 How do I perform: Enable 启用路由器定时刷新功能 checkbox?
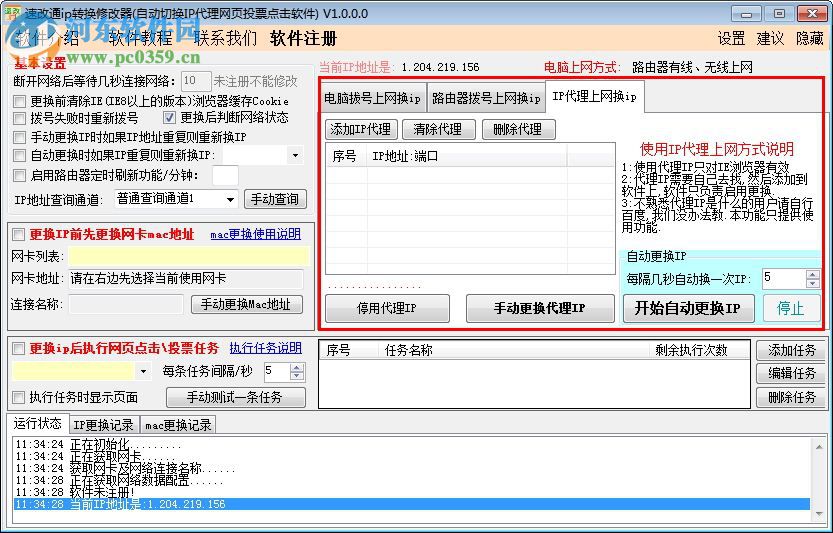[20, 175]
